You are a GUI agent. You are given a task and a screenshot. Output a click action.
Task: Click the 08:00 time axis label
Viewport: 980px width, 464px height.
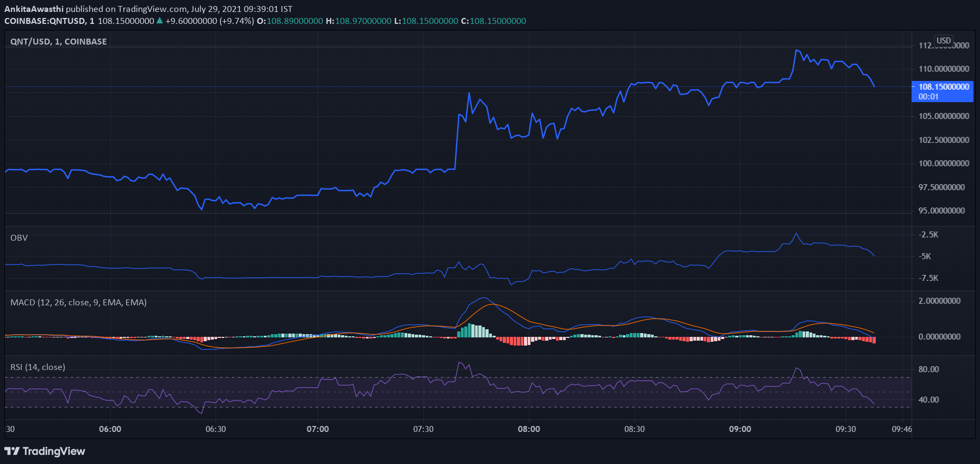(x=529, y=429)
